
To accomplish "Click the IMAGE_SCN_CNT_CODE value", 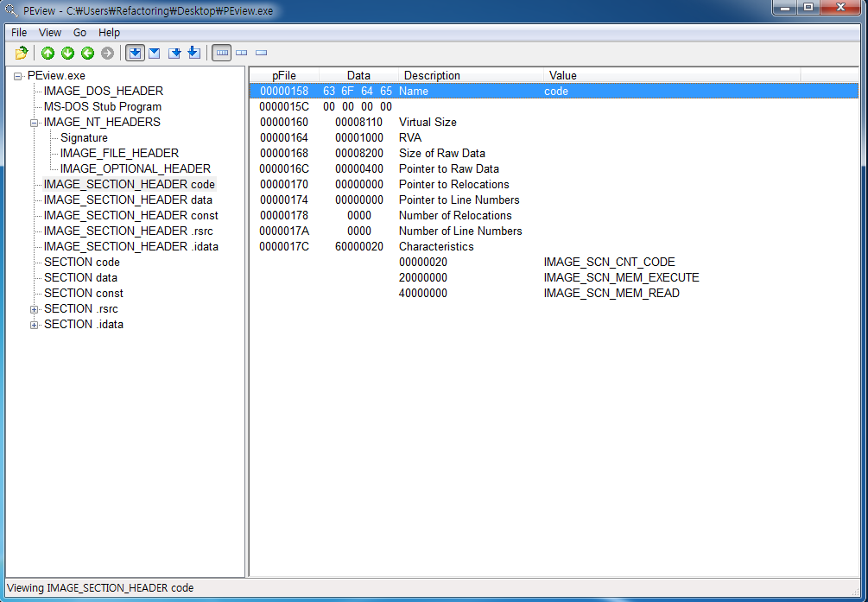I will tap(609, 262).
